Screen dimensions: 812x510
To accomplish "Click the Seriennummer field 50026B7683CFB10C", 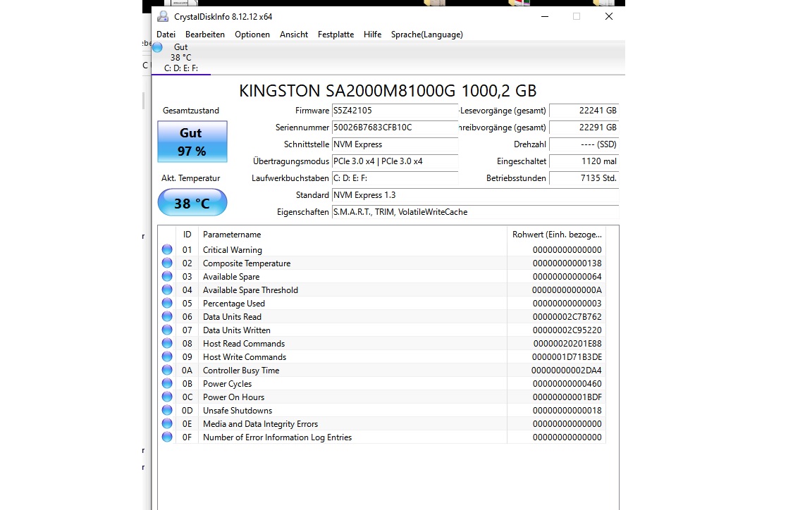I will point(395,127).
